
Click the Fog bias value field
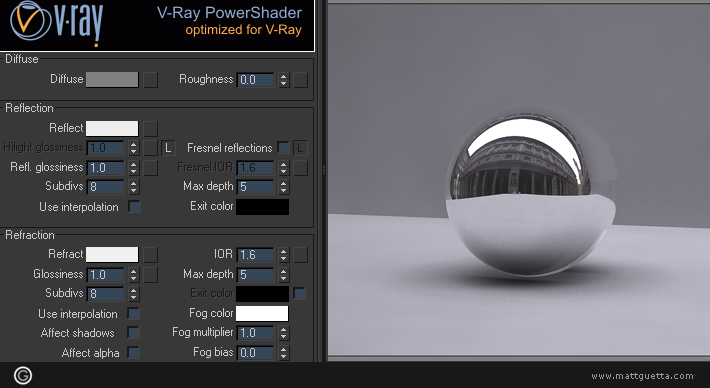(255, 353)
